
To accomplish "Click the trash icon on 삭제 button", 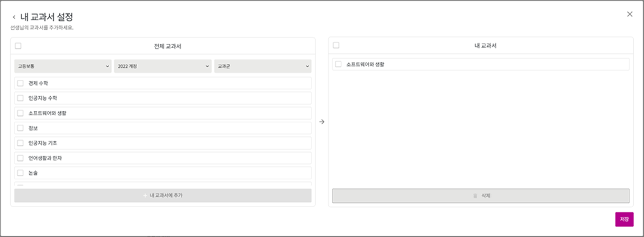I will coord(475,196).
